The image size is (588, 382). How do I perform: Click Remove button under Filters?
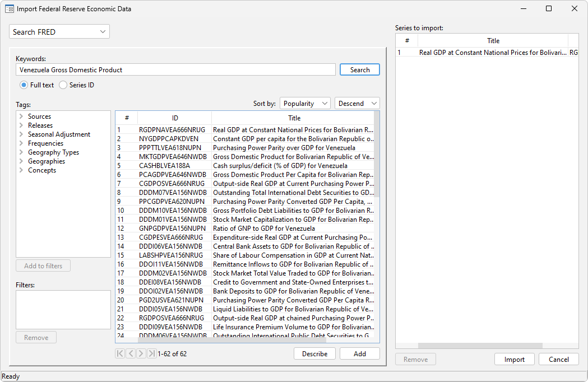click(36, 337)
